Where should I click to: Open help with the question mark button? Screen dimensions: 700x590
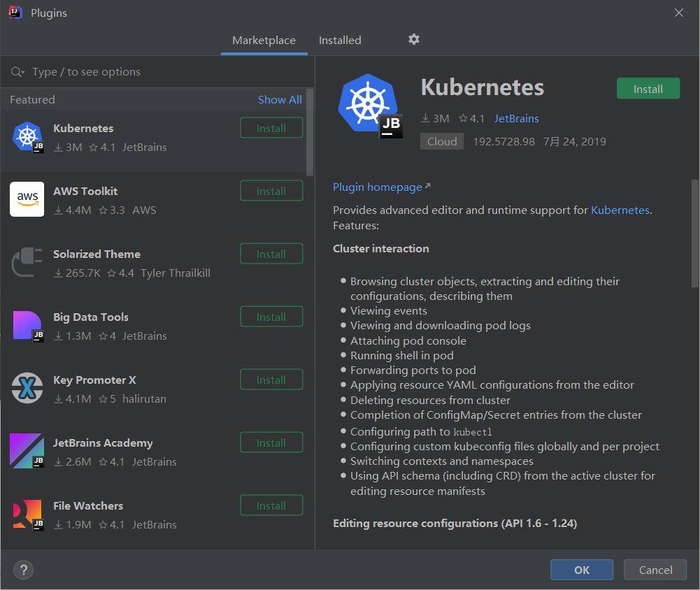[23, 570]
